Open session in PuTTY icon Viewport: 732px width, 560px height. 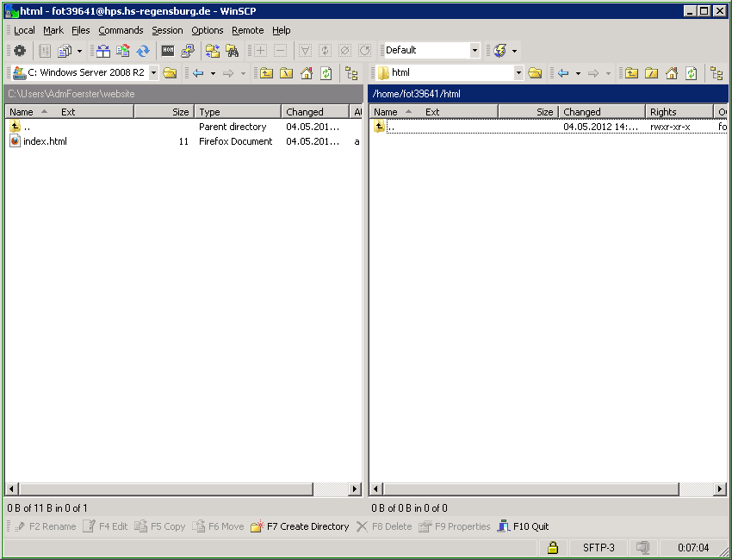(188, 51)
